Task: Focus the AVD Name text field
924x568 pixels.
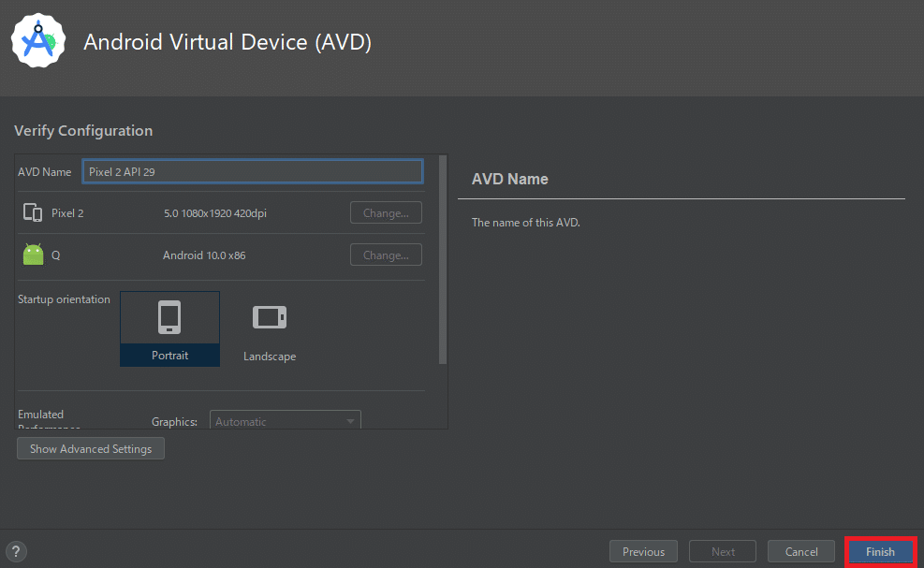Action: coord(253,172)
